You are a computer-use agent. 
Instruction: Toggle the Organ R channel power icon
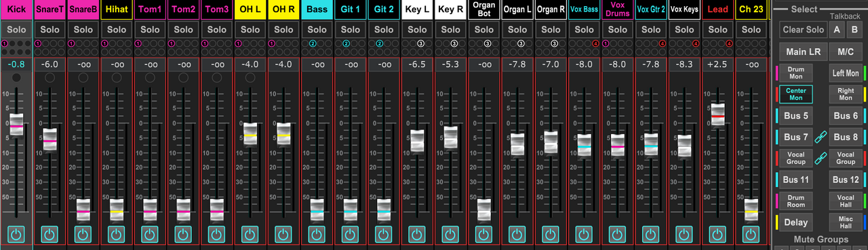[x=551, y=234]
